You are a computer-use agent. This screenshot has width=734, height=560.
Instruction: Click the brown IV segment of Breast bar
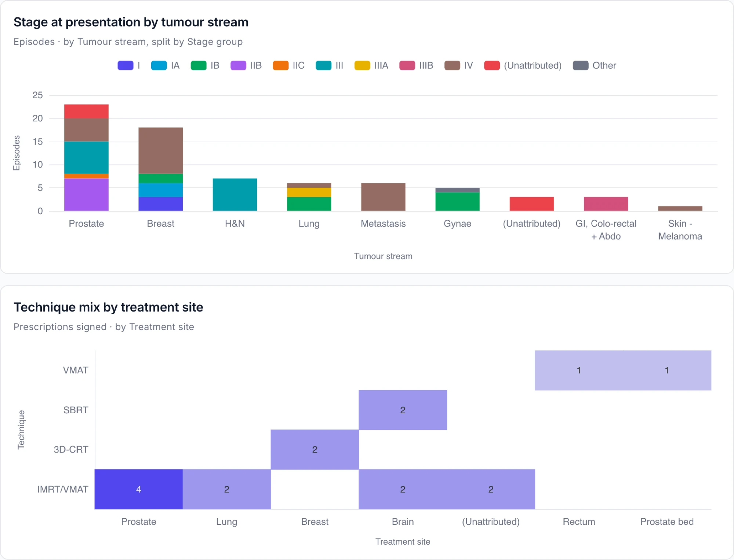click(x=160, y=151)
